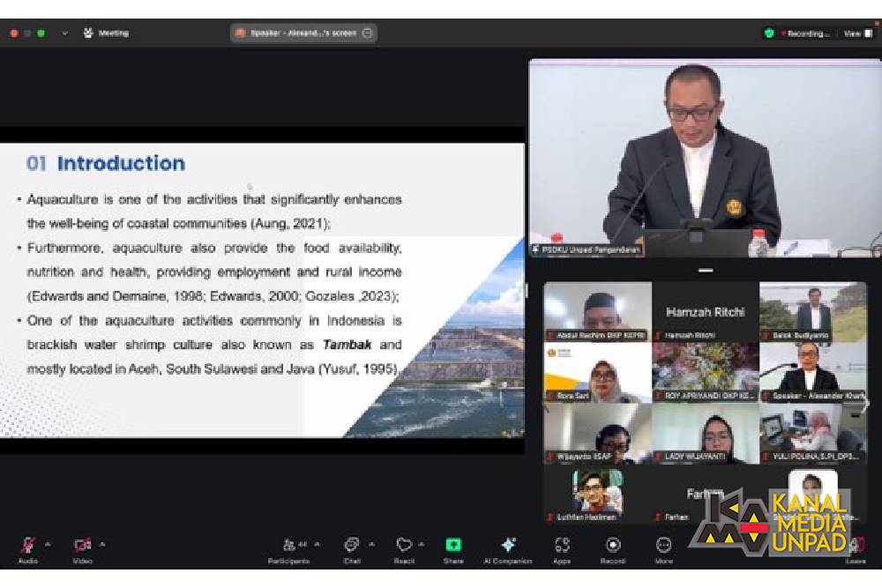Launch the AI Companion

(x=508, y=546)
